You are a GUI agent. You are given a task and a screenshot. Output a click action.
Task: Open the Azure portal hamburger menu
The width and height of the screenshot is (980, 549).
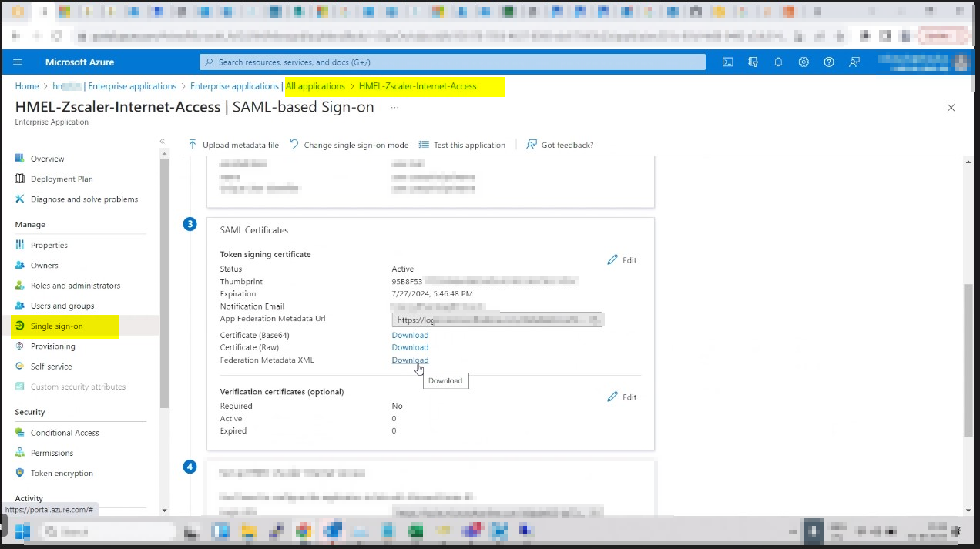tap(18, 62)
